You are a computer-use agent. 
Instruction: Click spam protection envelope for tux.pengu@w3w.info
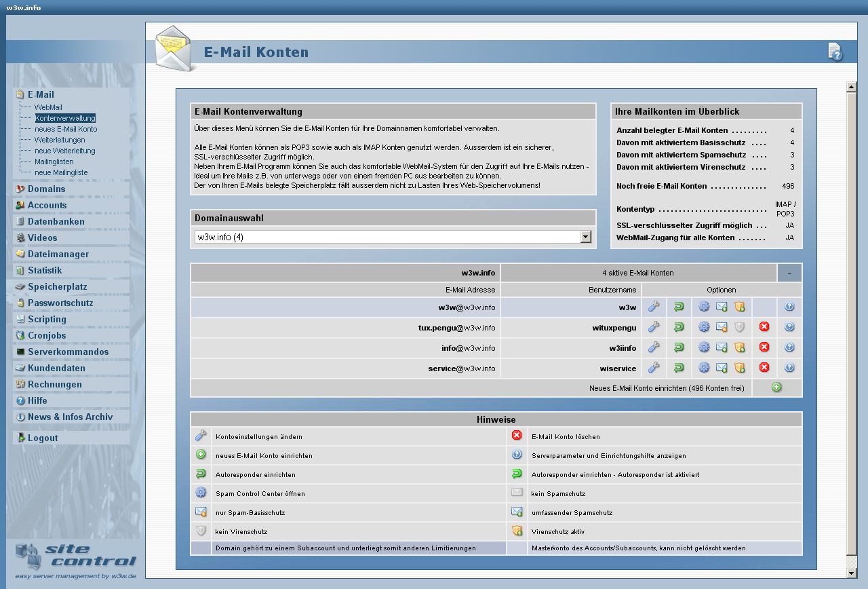[x=722, y=327]
